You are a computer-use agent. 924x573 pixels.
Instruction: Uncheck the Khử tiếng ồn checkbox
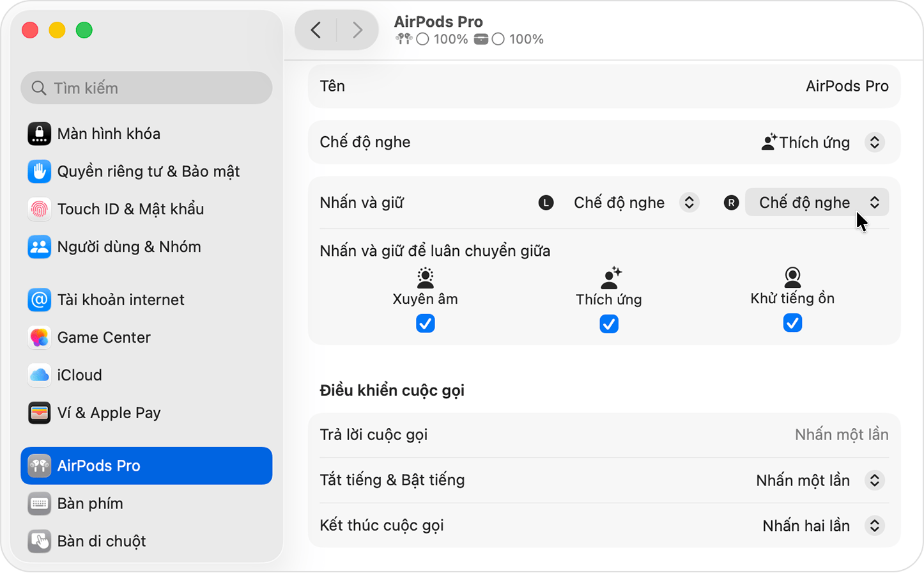click(792, 323)
